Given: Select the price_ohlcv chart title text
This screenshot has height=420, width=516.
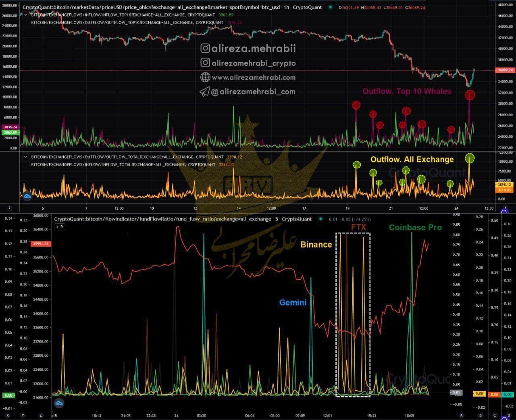Looking at the screenshot, I should click(x=173, y=7).
